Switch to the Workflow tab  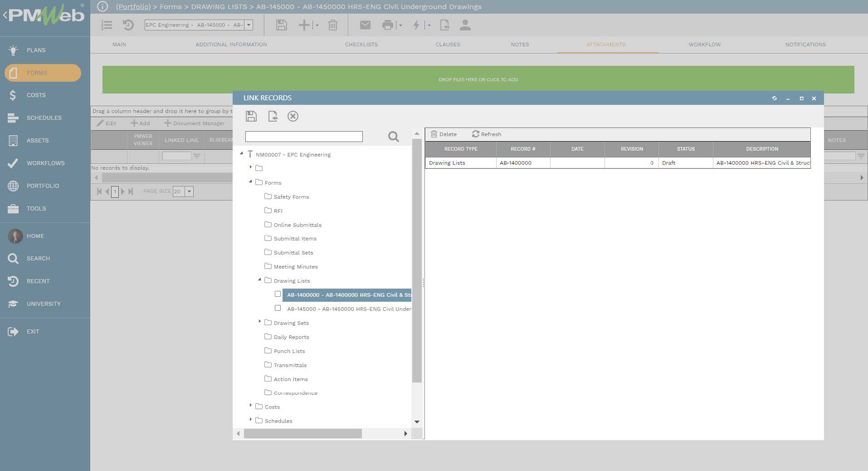(x=704, y=44)
